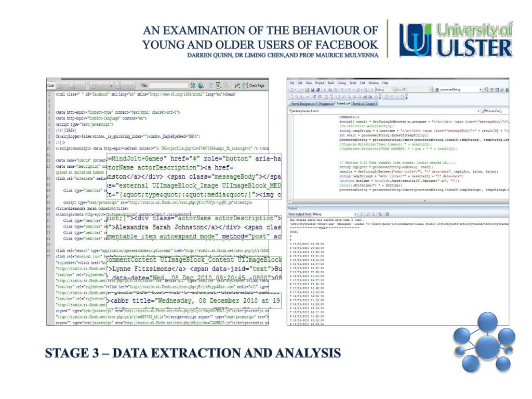Click the Live Code button
The height and width of the screenshot is (399, 532).
(126, 86)
